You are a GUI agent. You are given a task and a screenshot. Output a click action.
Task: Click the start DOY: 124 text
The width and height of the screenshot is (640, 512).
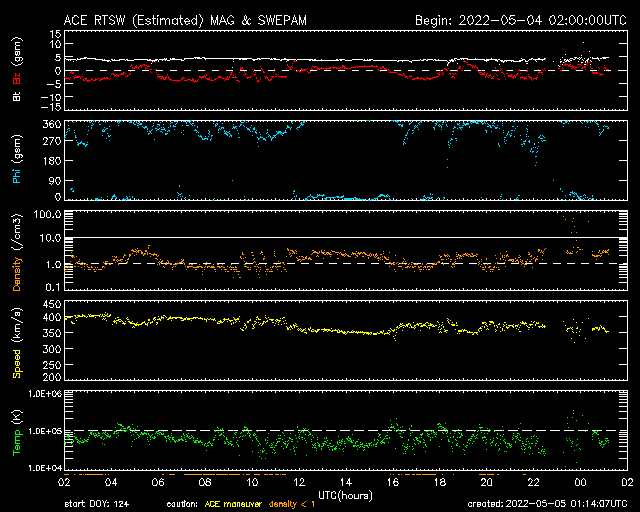point(98,503)
